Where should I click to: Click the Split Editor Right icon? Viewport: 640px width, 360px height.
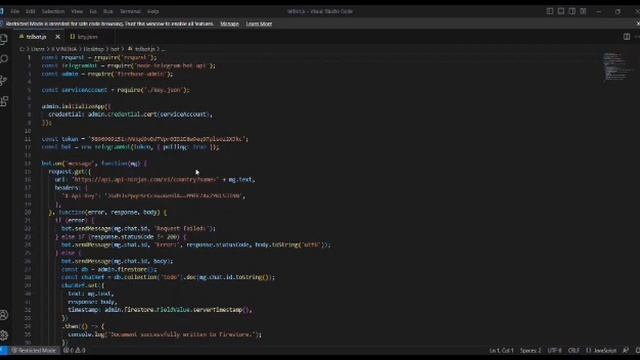coord(627,37)
